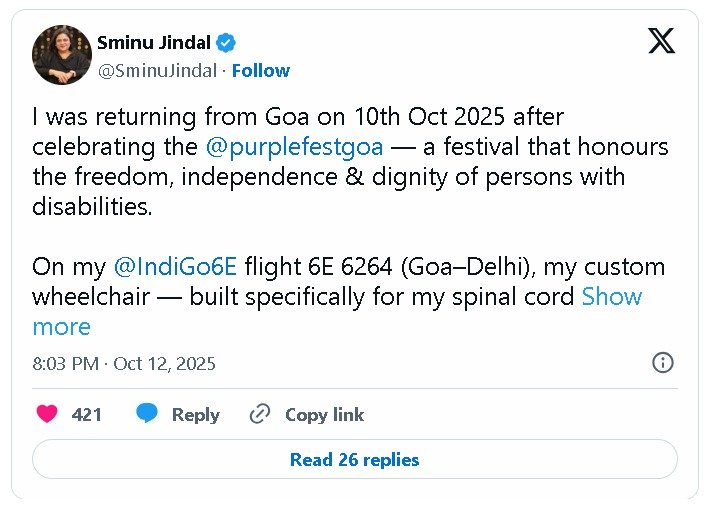Open the @purplefestgoa mention

tap(293, 147)
